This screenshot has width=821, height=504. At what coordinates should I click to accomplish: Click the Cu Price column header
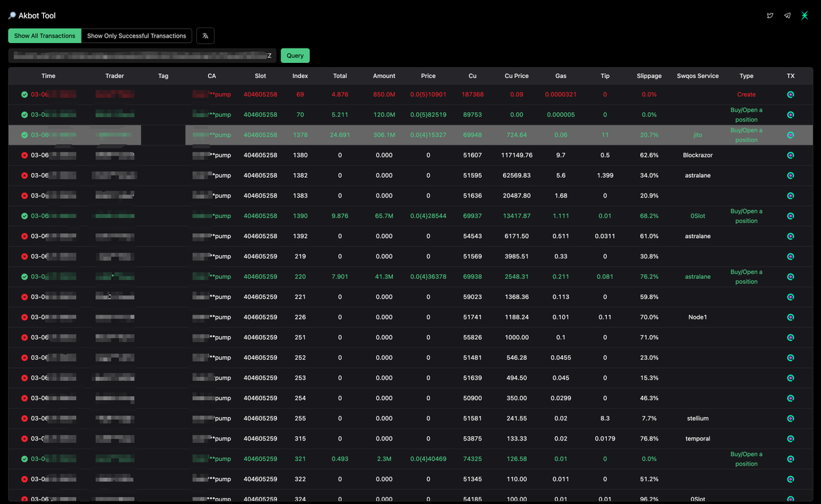tap(517, 76)
